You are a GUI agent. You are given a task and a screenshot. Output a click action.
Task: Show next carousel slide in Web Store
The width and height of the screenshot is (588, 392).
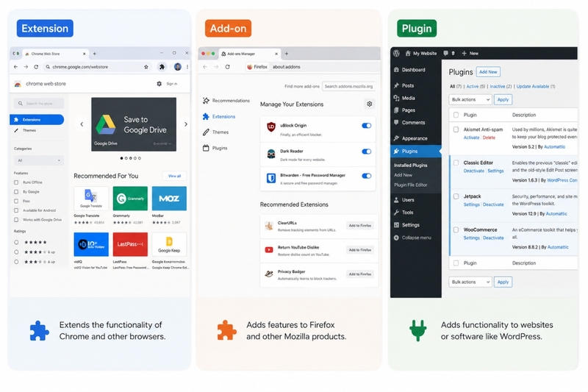(x=186, y=124)
